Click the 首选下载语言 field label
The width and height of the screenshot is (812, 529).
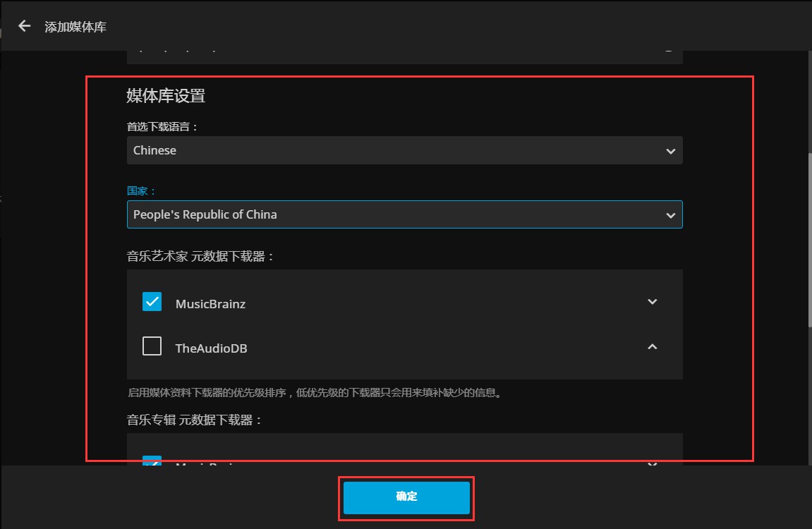pos(162,126)
